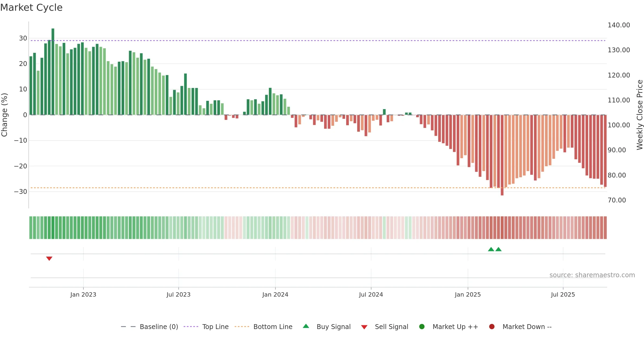Click the 120.00 price axis tick
This screenshot has height=362, width=644.
619,75
